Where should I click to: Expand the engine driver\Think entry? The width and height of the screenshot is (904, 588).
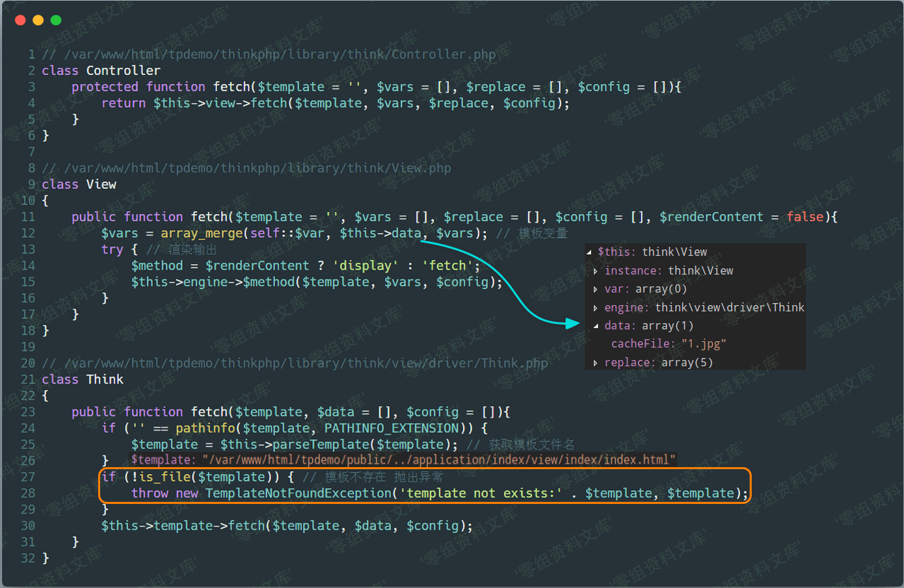[x=596, y=308]
